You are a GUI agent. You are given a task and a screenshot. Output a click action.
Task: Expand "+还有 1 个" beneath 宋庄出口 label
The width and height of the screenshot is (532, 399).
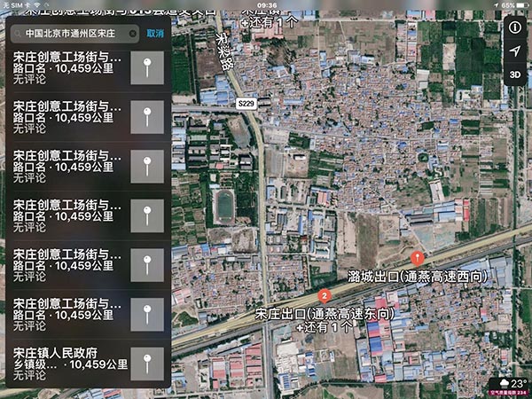[x=327, y=326]
